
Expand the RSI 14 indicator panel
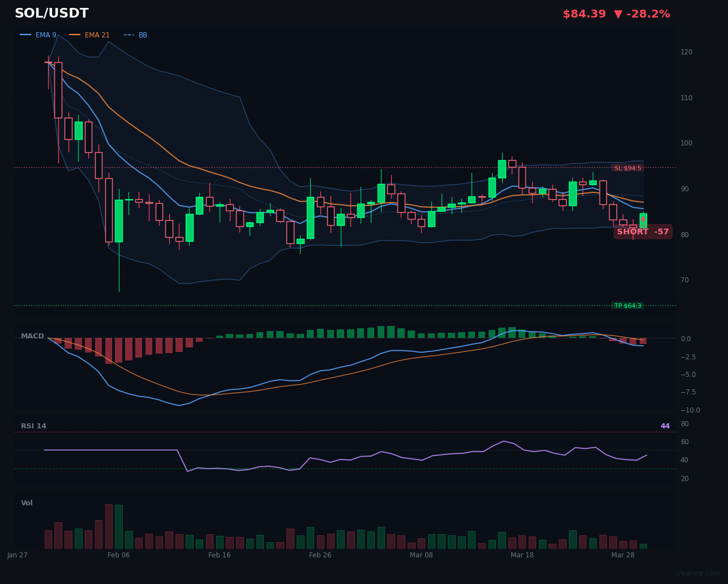pyautogui.click(x=33, y=426)
